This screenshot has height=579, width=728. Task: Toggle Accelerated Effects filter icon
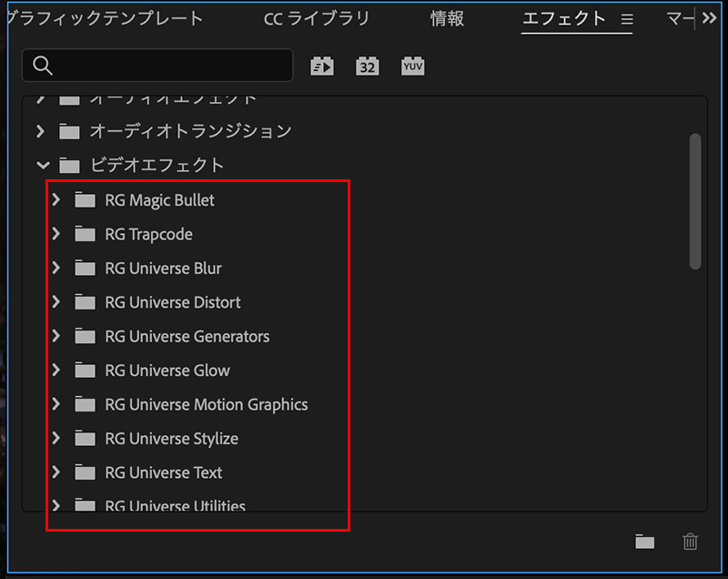(322, 66)
